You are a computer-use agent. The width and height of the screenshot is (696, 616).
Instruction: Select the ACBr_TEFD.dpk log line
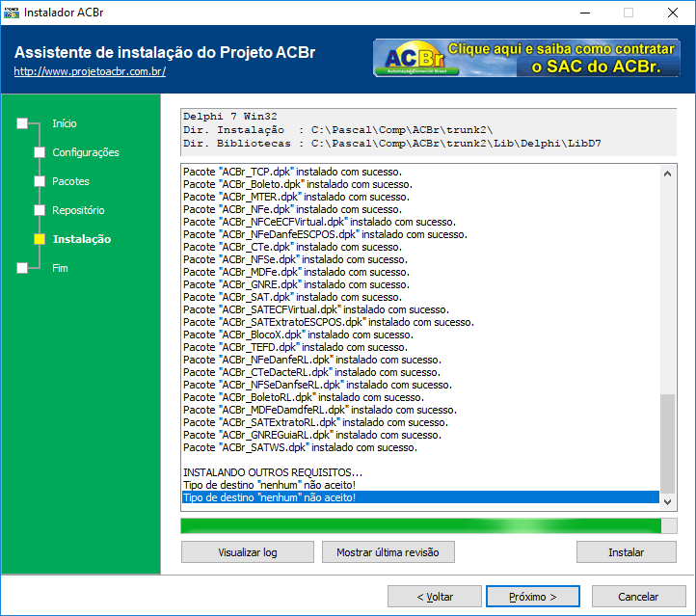420,347
